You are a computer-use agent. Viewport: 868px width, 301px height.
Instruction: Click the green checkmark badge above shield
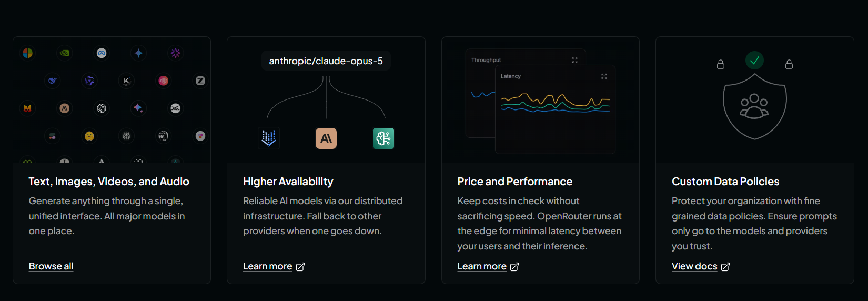pyautogui.click(x=754, y=61)
